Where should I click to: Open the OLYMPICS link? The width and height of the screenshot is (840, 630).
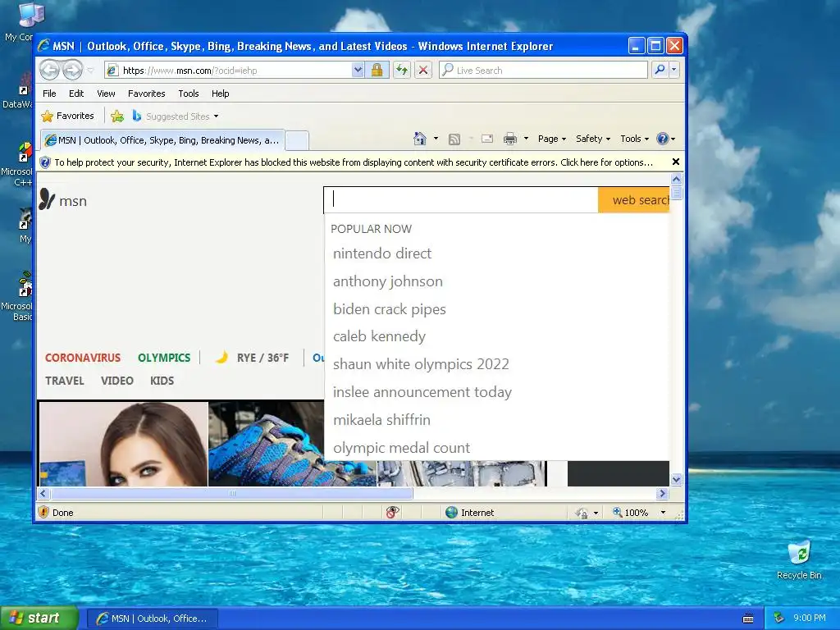164,358
